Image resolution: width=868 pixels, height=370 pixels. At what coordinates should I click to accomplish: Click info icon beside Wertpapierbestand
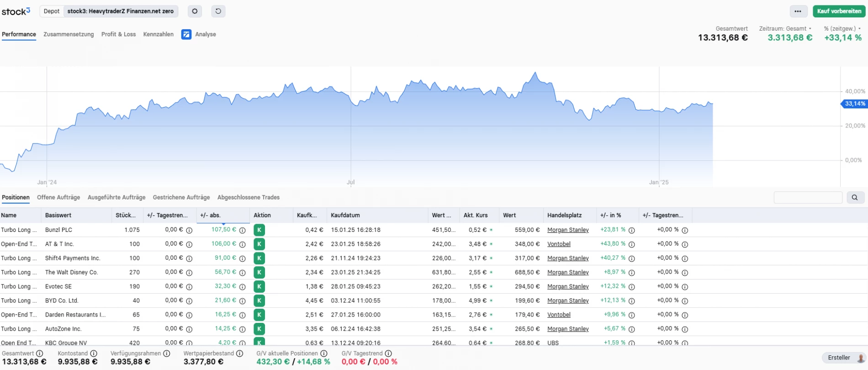click(x=240, y=354)
